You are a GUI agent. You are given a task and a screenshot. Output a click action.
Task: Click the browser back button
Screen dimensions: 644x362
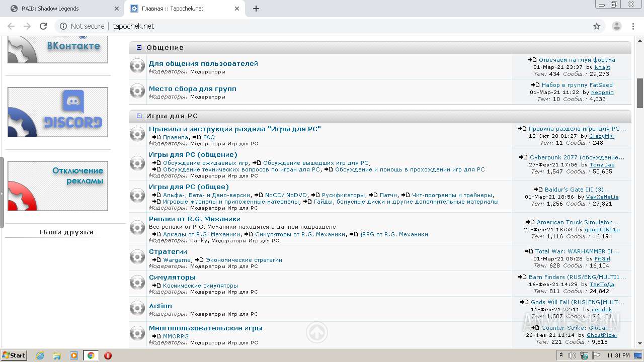click(11, 26)
